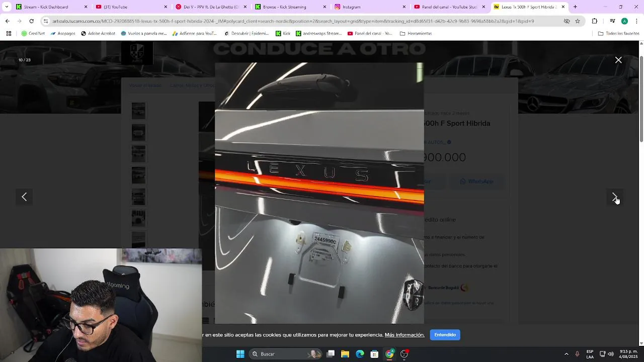
Task: Open the Panel del canal bookmark
Action: (370, 33)
